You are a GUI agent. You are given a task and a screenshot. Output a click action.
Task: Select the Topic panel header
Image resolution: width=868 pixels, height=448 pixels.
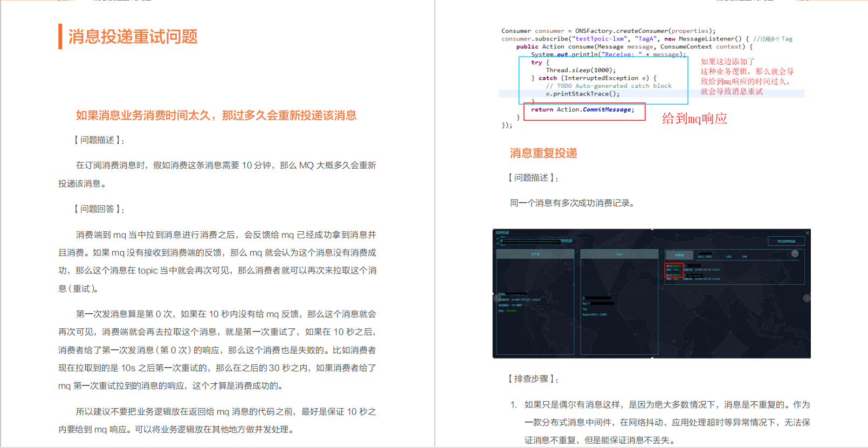619,254
